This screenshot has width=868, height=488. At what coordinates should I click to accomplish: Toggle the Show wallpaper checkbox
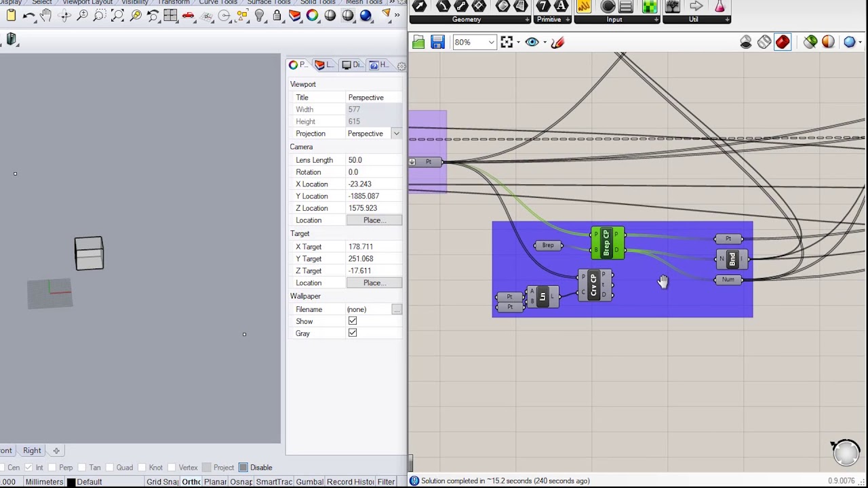click(x=353, y=321)
